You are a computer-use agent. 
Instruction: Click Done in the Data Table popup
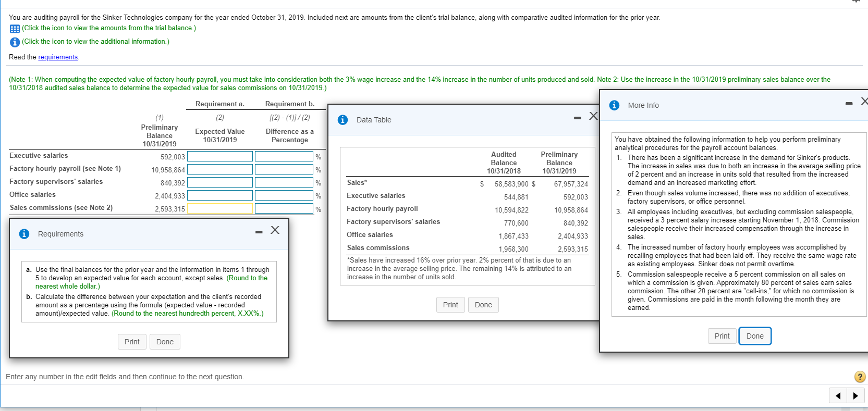coord(483,305)
